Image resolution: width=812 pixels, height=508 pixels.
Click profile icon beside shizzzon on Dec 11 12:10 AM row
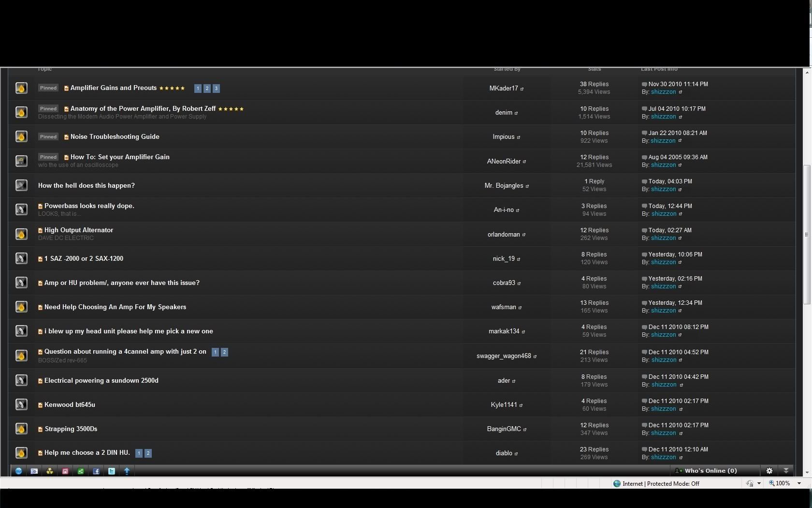[681, 457]
